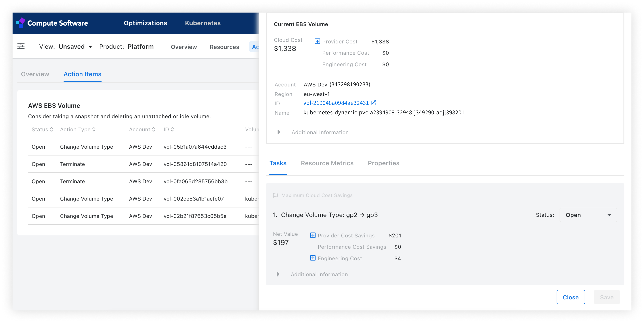This screenshot has width=644, height=323.
Task: Switch to the product Overview tab in toolbar
Action: [184, 47]
